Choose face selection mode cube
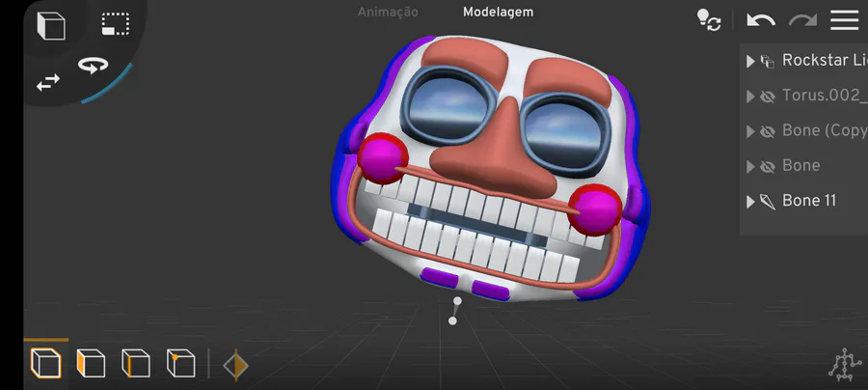Screen dimensions: 868x390 (91, 363)
